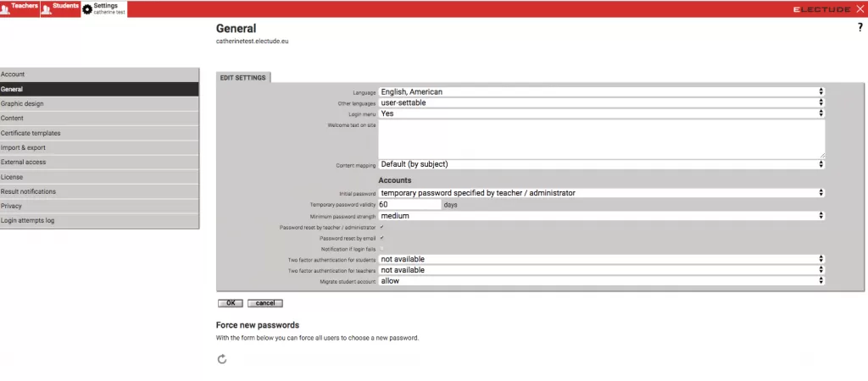Click the Teachers icon in top bar
This screenshot has width=868, height=381.
(x=6, y=8)
